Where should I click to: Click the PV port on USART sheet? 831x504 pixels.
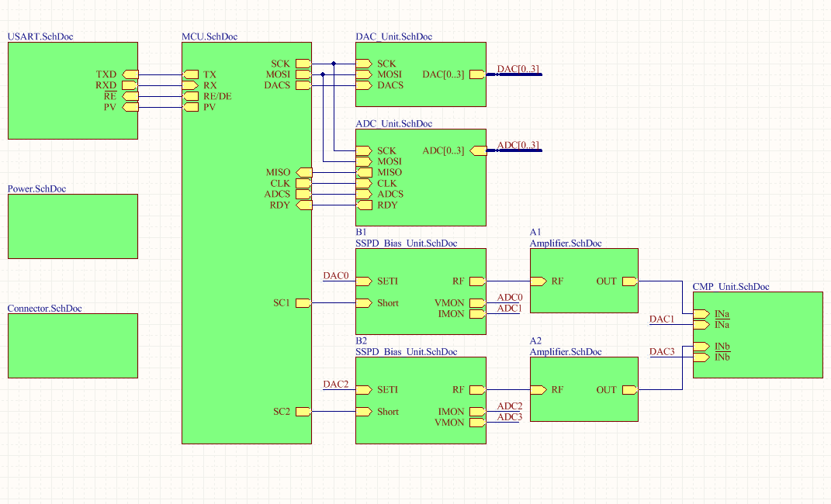coord(130,107)
